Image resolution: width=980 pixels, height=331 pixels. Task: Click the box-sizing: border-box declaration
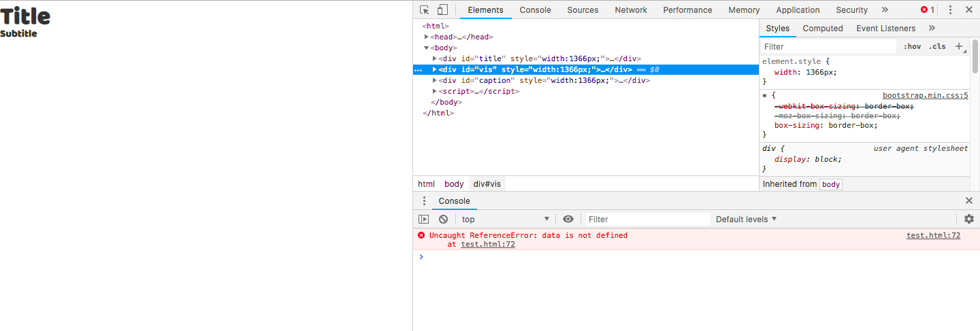click(x=826, y=125)
